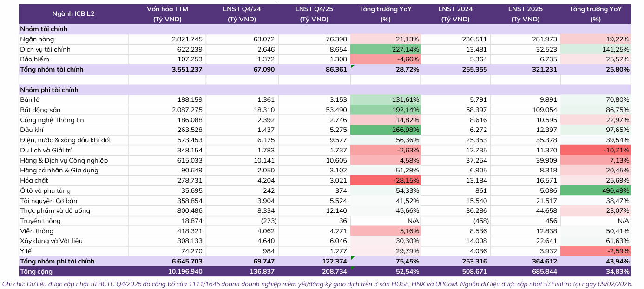644x289 pixels.
Task: Click green triangle marker in 122.374 cell
Action: (x=353, y=258)
